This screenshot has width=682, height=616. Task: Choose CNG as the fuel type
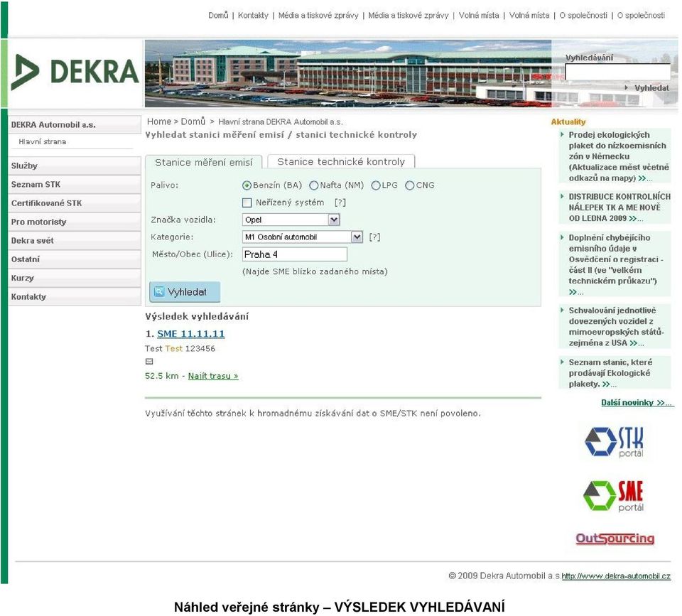(409, 185)
